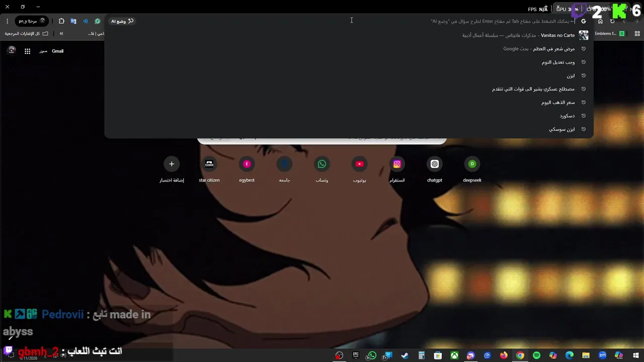Screen dimensions: 644x362
Task: Open Spotify from the taskbar
Action: pyautogui.click(x=536, y=355)
